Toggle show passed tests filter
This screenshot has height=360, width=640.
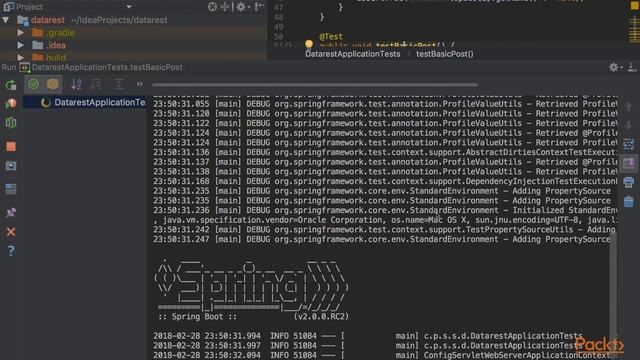click(34, 84)
